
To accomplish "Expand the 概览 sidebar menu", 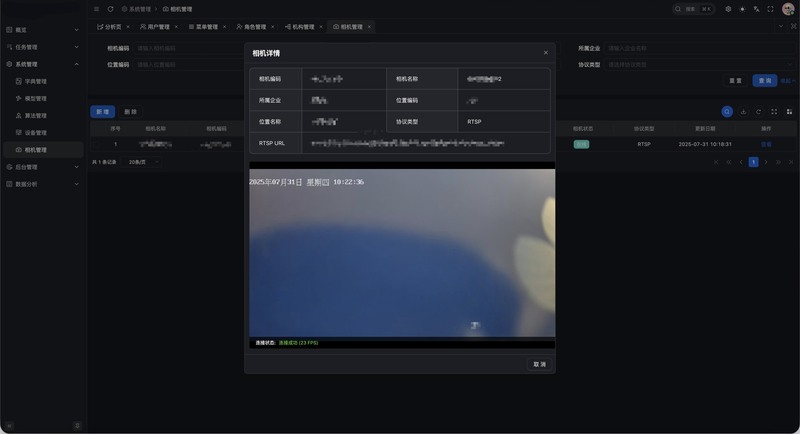I will [x=43, y=30].
